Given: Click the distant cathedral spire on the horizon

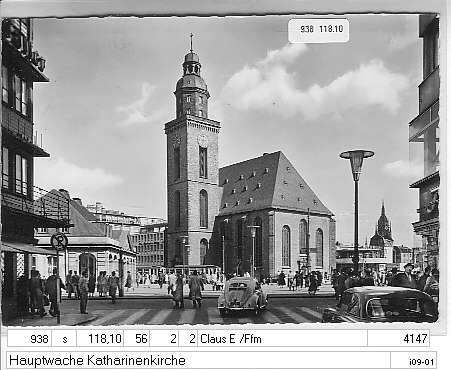Looking at the screenshot, I should coord(383,220).
